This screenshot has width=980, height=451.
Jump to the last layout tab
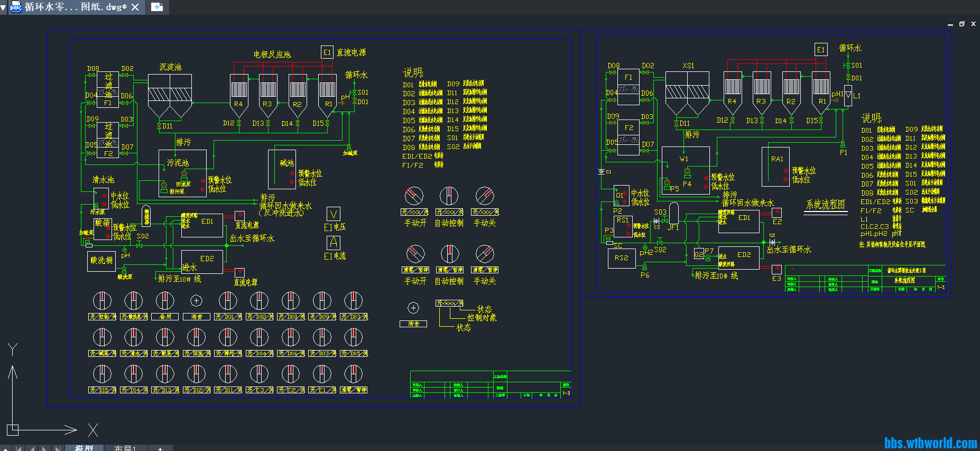click(57, 448)
